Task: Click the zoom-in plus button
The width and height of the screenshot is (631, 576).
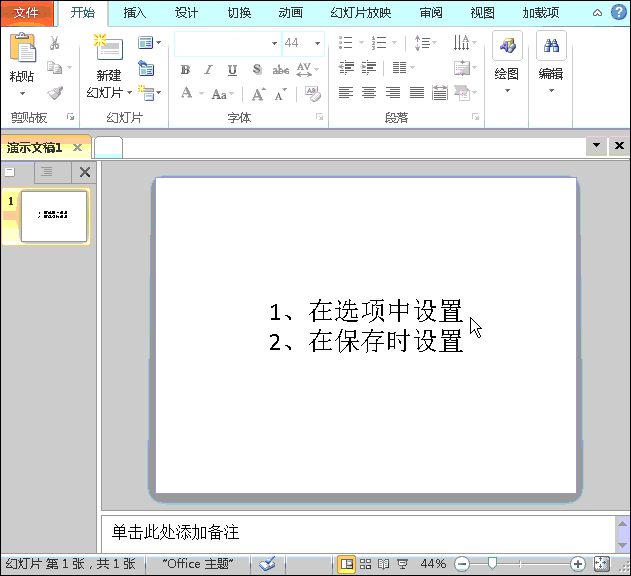Action: coord(578,564)
